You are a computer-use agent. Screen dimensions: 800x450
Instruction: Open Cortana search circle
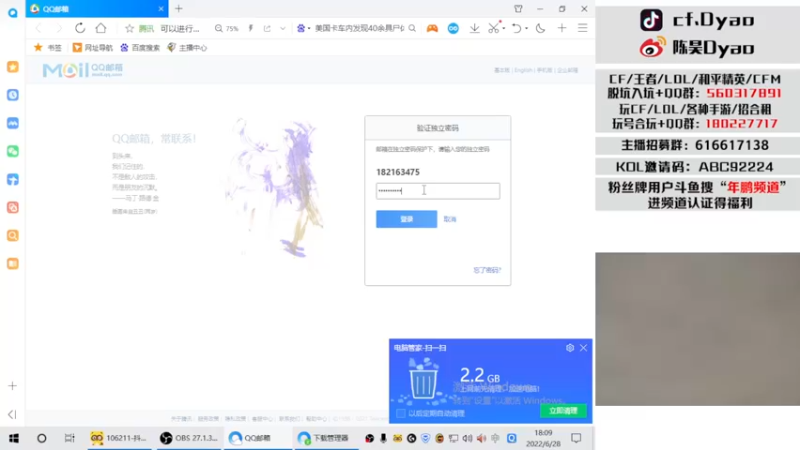(x=42, y=438)
